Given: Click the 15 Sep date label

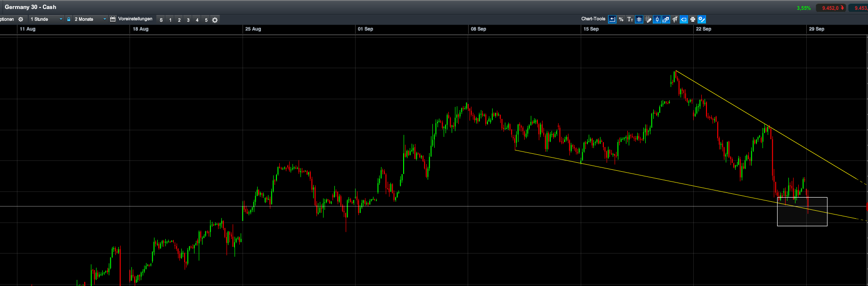Looking at the screenshot, I should 591,29.
